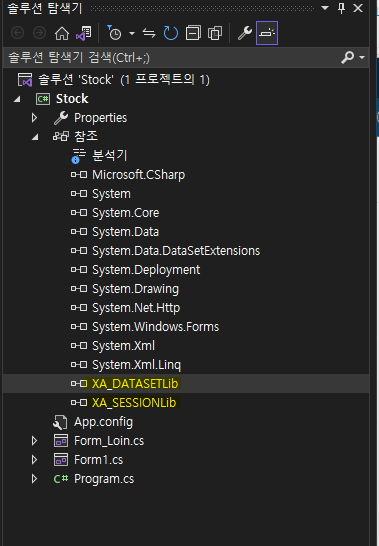Go to Home view in Solution Explorer

point(62,33)
